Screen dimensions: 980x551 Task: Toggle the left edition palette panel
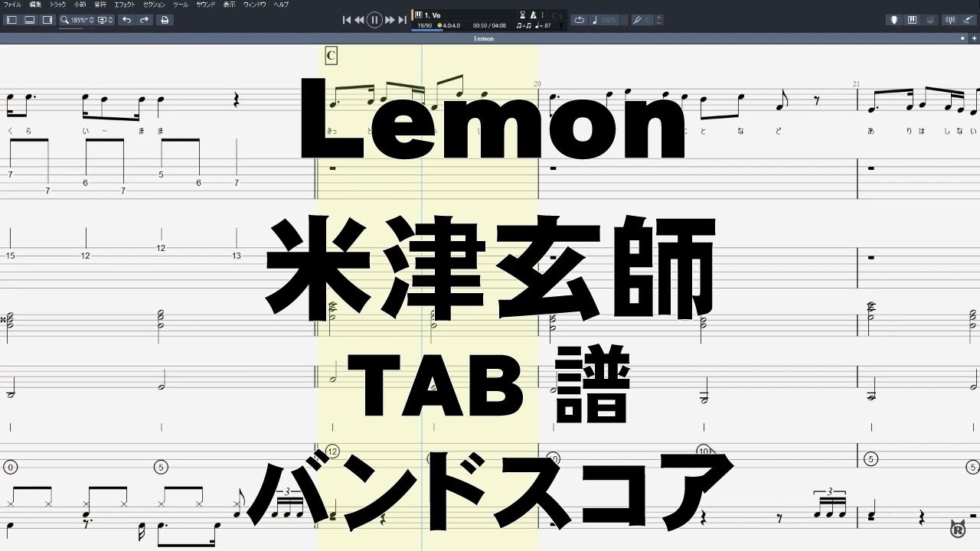pyautogui.click(x=11, y=20)
